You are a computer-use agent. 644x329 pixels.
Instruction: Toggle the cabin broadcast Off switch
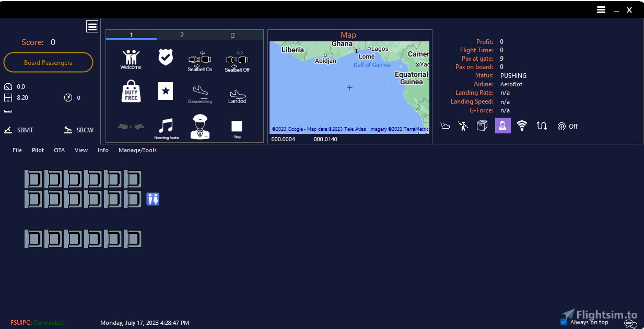[x=567, y=126]
